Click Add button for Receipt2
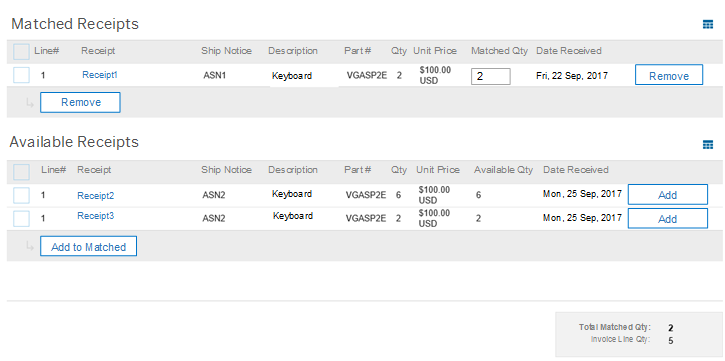 (667, 195)
